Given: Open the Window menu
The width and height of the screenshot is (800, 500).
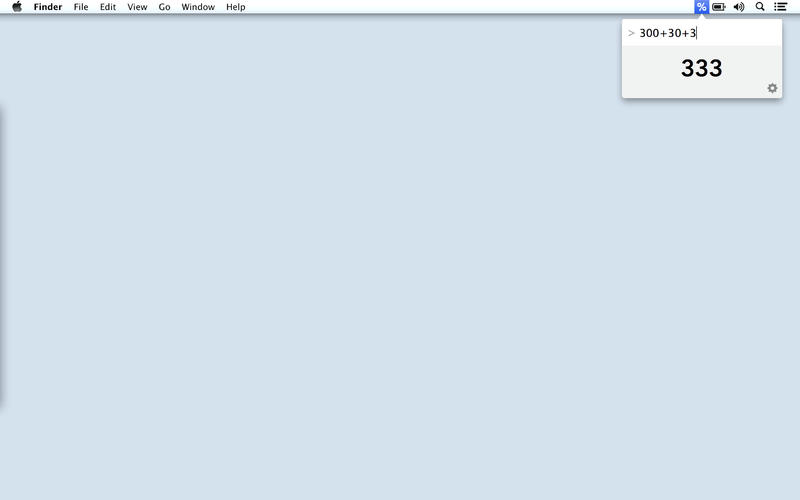Looking at the screenshot, I should pos(198,7).
